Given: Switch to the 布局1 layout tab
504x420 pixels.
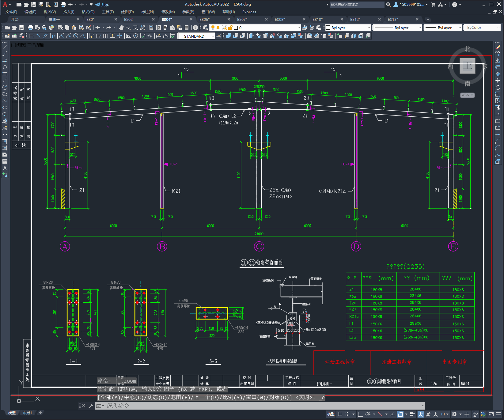Looking at the screenshot, I should pos(27,413).
